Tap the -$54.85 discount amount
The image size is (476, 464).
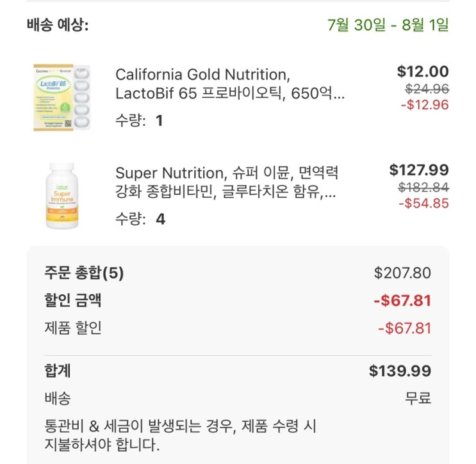tap(423, 204)
